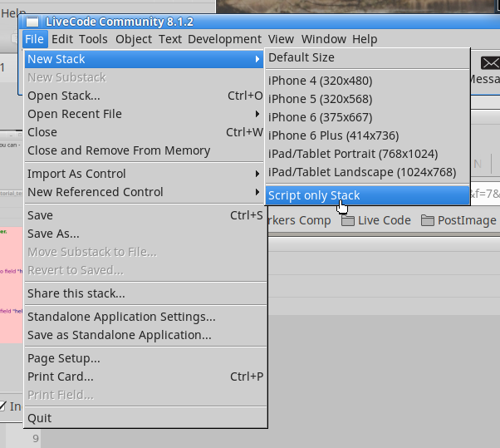The height and width of the screenshot is (448, 500).
Task: Open the Page Setup... dialog
Action: [64, 358]
